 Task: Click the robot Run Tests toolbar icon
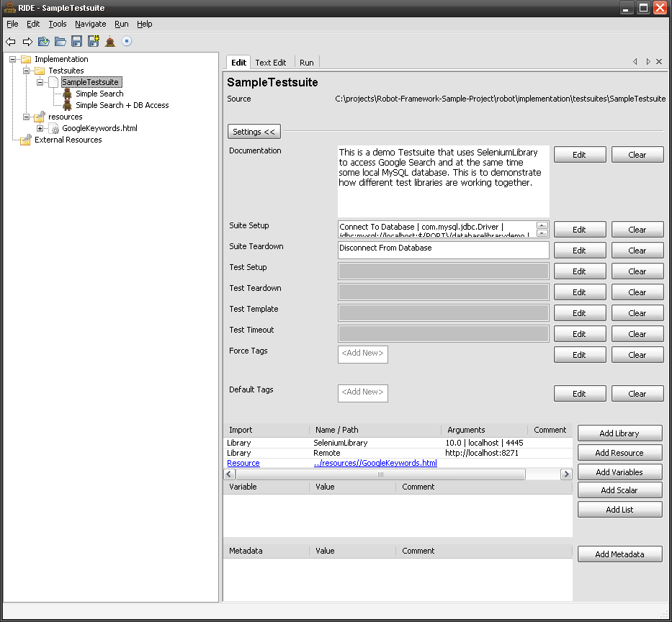[110, 42]
